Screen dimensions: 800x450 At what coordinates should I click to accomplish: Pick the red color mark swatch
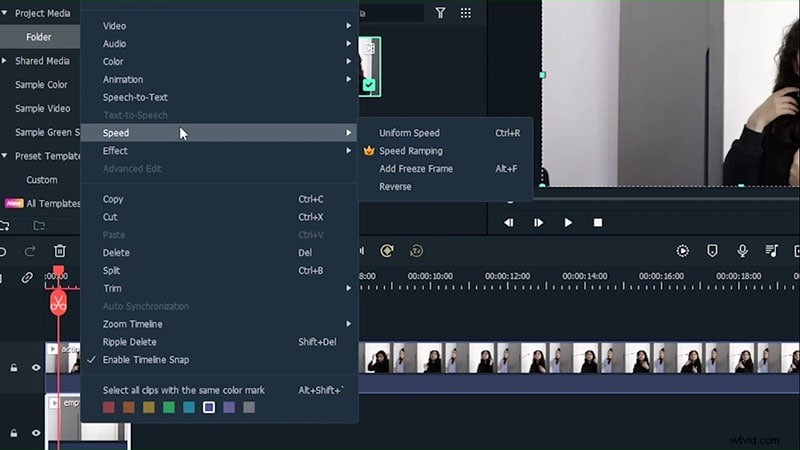pos(109,407)
